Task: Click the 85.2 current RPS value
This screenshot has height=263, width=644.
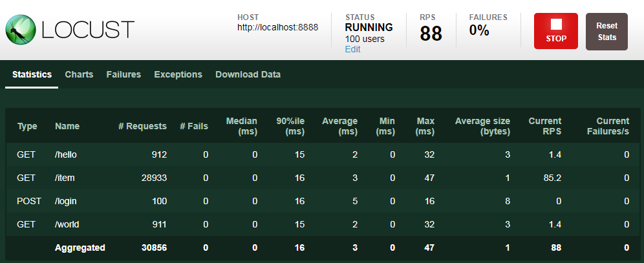Action: [553, 178]
